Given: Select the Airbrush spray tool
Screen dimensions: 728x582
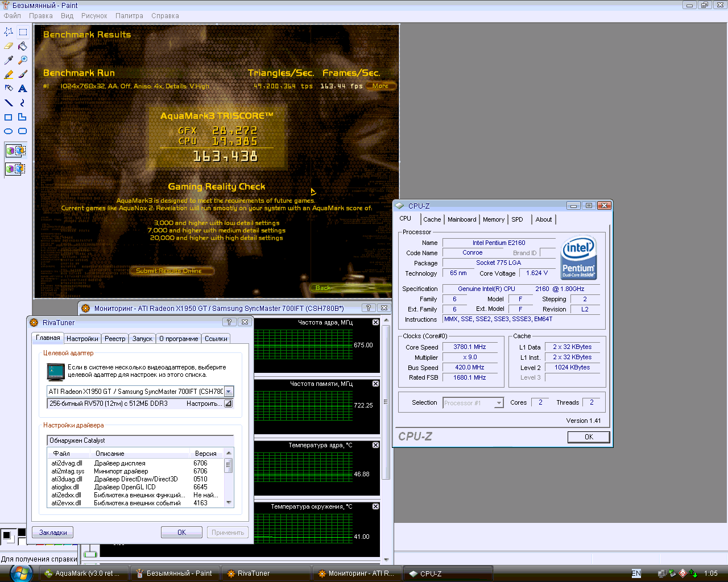Looking at the screenshot, I should click(9, 89).
